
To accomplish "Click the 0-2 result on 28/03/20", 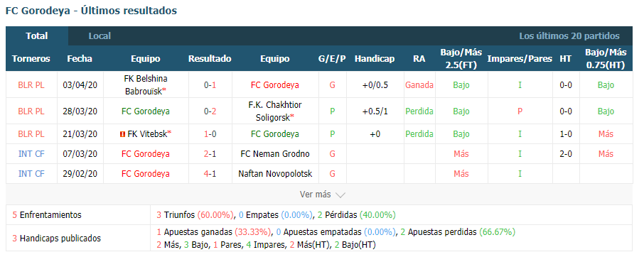I will pos(210,111).
